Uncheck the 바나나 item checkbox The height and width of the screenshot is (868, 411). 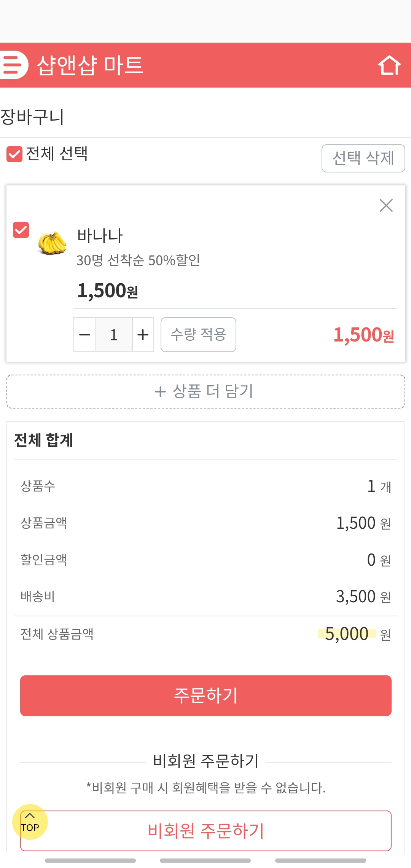click(21, 230)
